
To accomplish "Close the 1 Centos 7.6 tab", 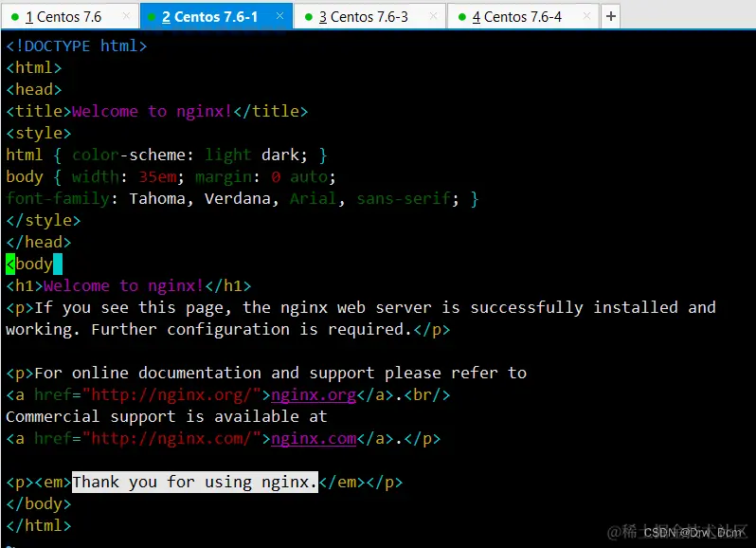I will 126,16.
